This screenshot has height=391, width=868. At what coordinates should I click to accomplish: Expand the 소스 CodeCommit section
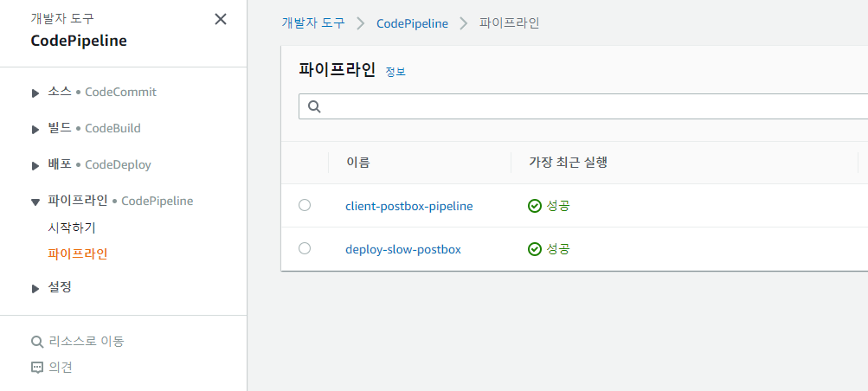[35, 93]
